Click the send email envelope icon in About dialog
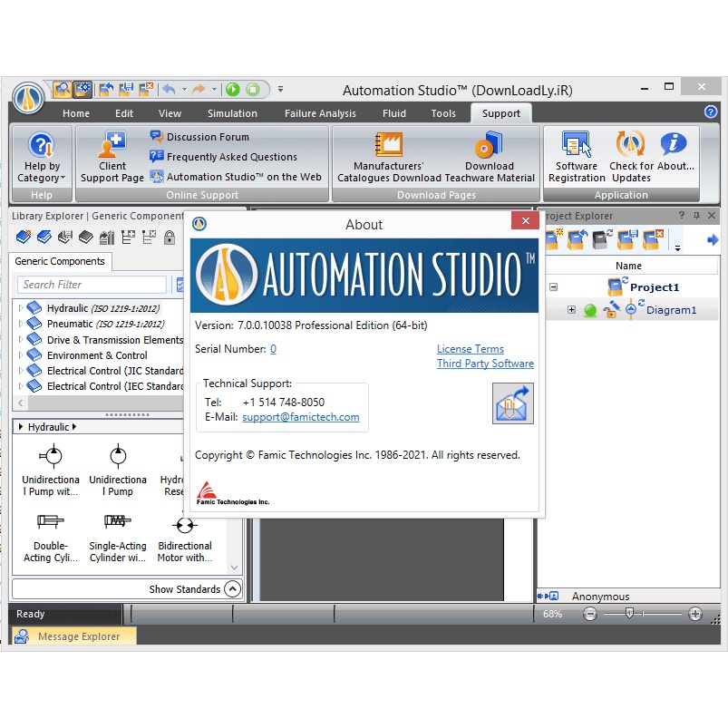 tap(512, 403)
